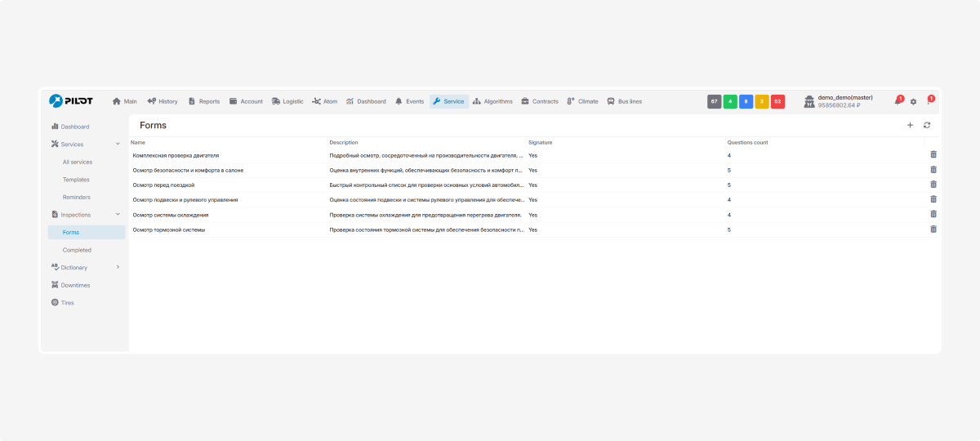Open the Templates sidebar link
Viewport: 980px width, 441px height.
coord(76,180)
